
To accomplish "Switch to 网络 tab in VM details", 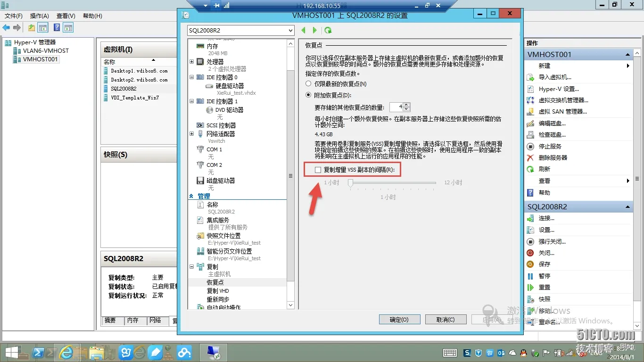I will pyautogui.click(x=156, y=321).
